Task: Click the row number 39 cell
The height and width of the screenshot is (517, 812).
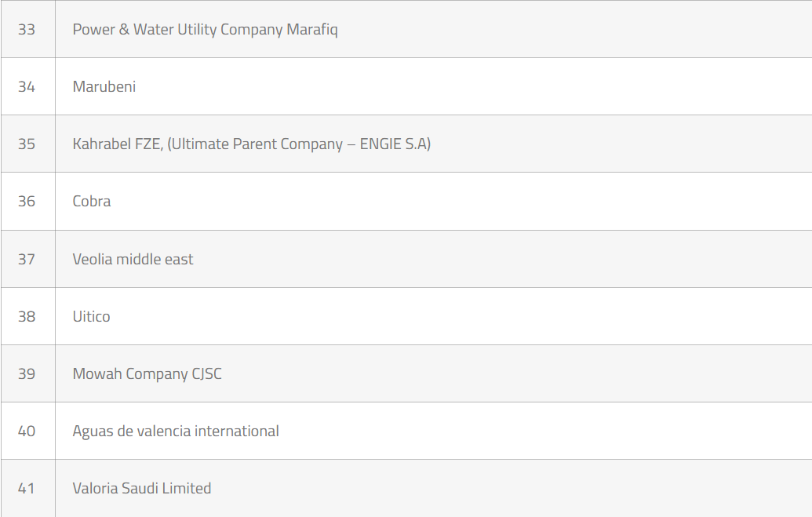Action: pyautogui.click(x=27, y=373)
